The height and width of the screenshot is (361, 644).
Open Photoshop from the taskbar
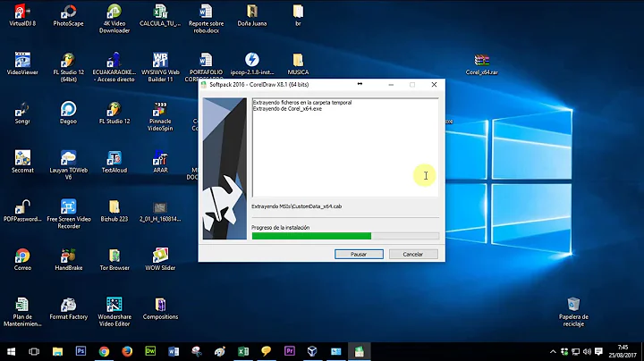pos(80,351)
